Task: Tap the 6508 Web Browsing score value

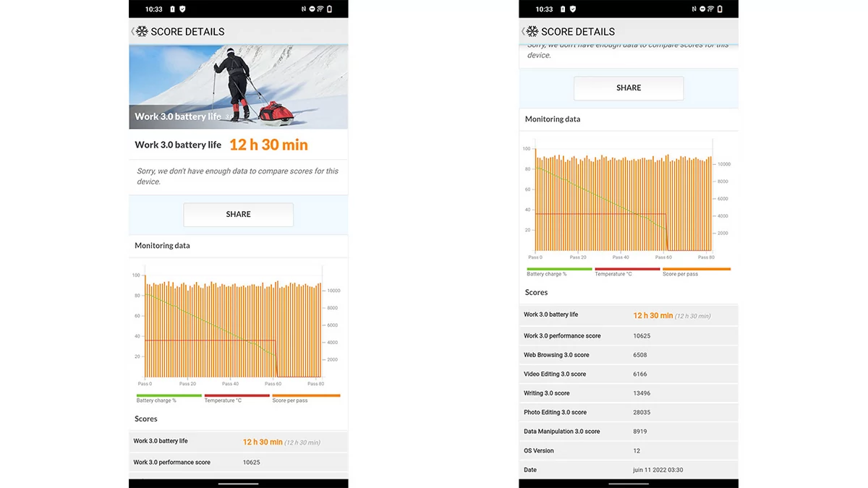Action: [640, 356]
